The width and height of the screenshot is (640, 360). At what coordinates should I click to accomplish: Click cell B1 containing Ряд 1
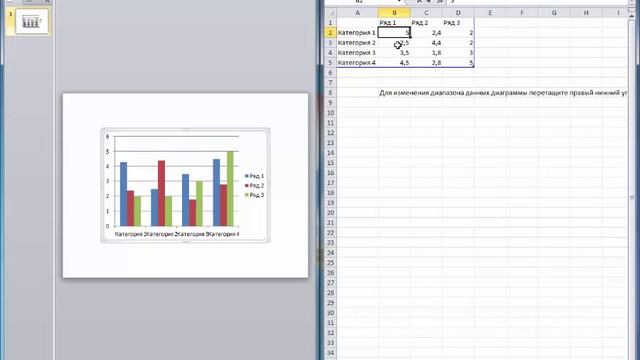(x=394, y=22)
